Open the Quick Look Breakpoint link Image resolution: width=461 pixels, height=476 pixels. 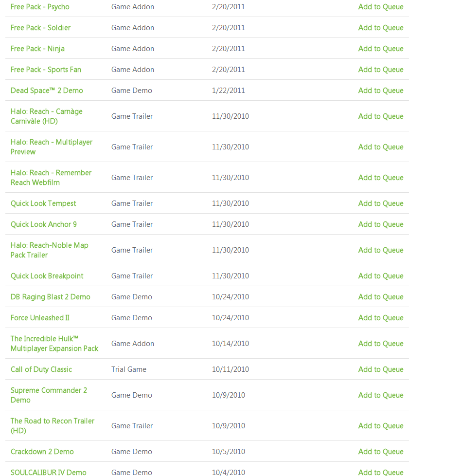click(x=47, y=276)
